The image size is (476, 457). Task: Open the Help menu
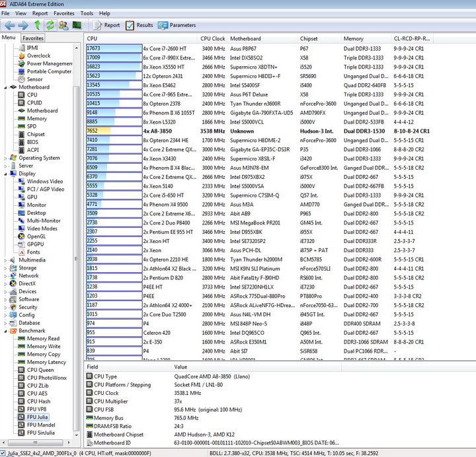click(x=104, y=13)
